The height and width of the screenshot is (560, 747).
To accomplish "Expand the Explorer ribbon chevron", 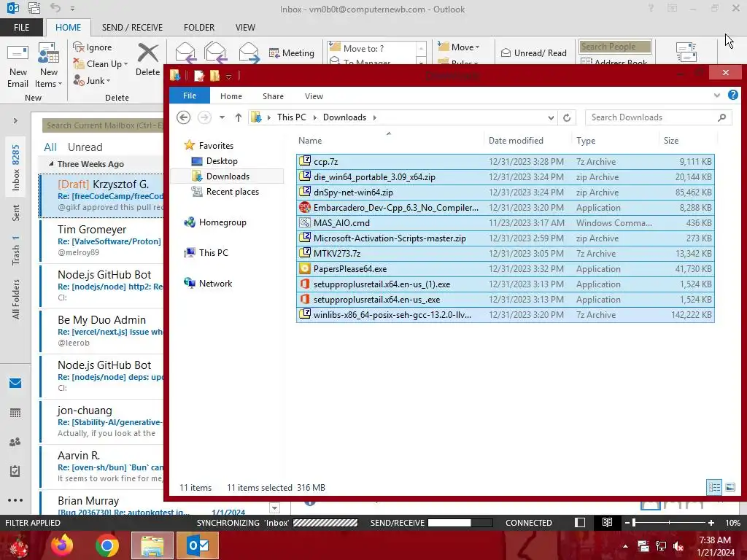I will pyautogui.click(x=716, y=96).
